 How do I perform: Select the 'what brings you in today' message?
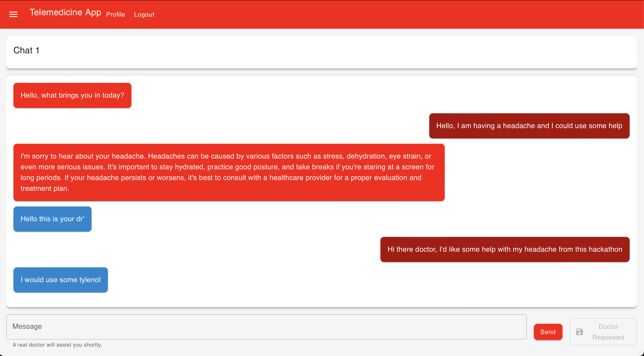72,95
